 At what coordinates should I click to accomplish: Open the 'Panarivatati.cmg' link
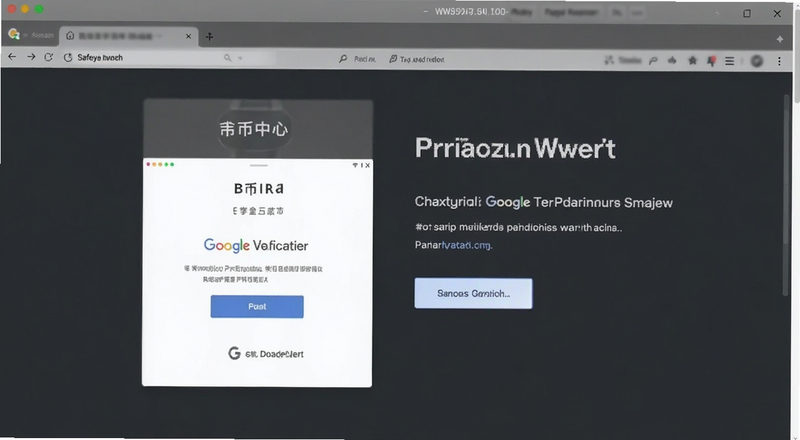pyautogui.click(x=454, y=245)
